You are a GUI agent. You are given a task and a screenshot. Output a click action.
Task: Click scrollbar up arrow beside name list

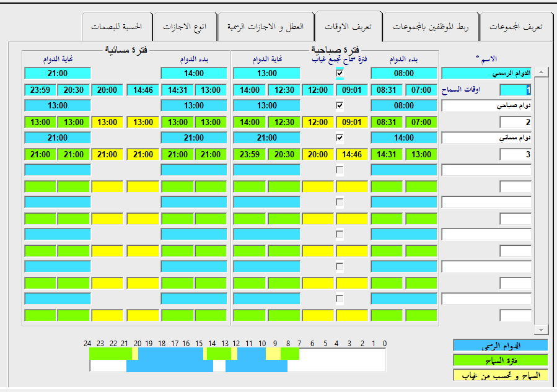point(540,73)
